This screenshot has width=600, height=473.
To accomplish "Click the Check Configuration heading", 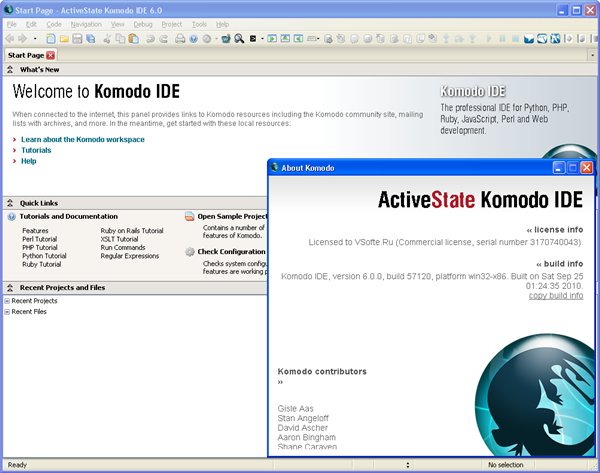I will [x=231, y=252].
